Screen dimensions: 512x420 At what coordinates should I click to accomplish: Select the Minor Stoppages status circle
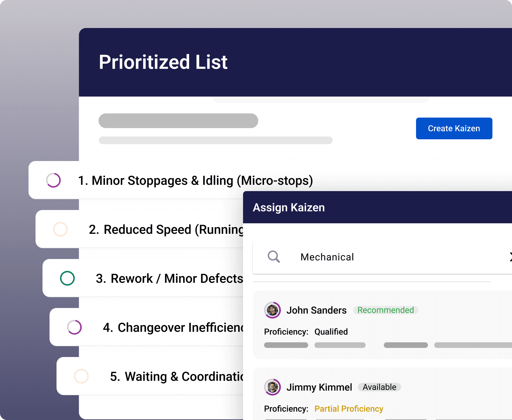54,180
